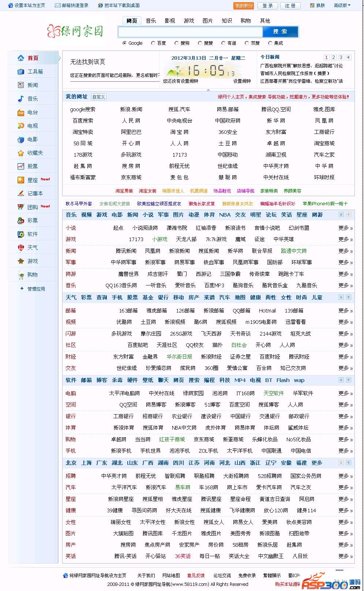Go to news page 4
The height and width of the screenshot is (591, 364).
point(348,57)
